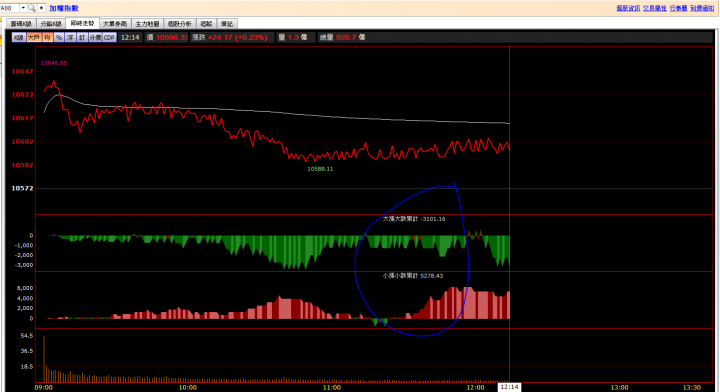720x392 pixels.
Task: Select the 分價 price distribution button
Action: 95,38
